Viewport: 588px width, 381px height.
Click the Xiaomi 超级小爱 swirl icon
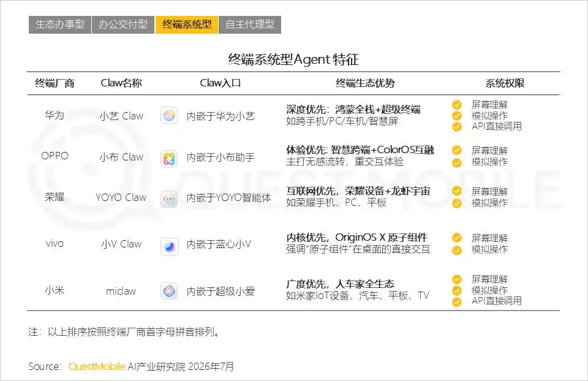point(169,291)
